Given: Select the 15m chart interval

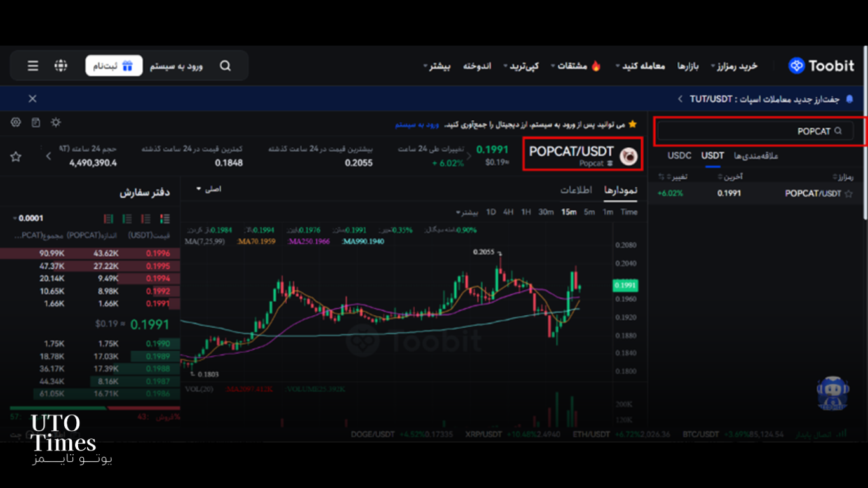Looking at the screenshot, I should (x=569, y=212).
